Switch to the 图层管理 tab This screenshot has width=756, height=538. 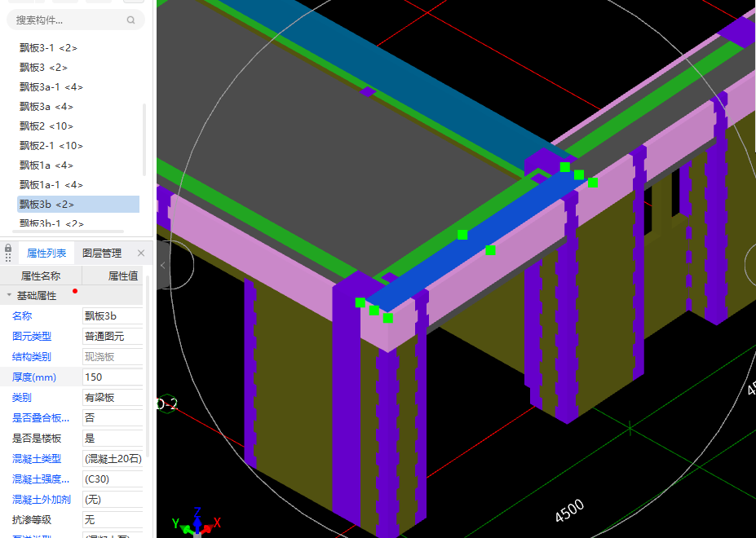point(102,253)
